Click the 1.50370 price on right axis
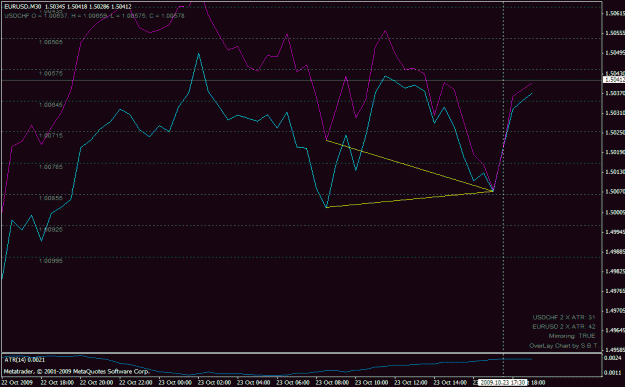The height and width of the screenshot is (387, 625). pos(615,93)
